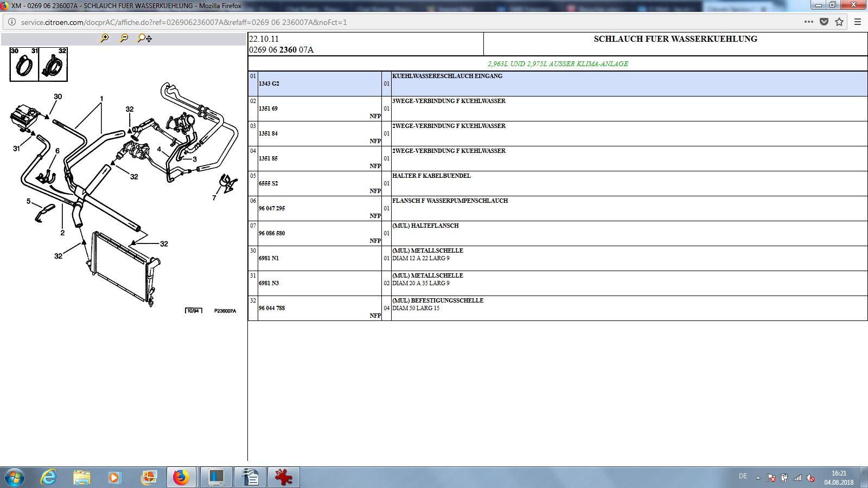868x488 pixels.
Task: Open the page actions three-dot menu
Action: point(808,22)
